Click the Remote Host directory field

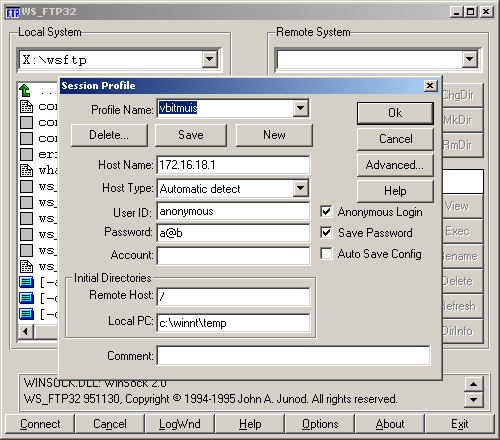pyautogui.click(x=233, y=297)
